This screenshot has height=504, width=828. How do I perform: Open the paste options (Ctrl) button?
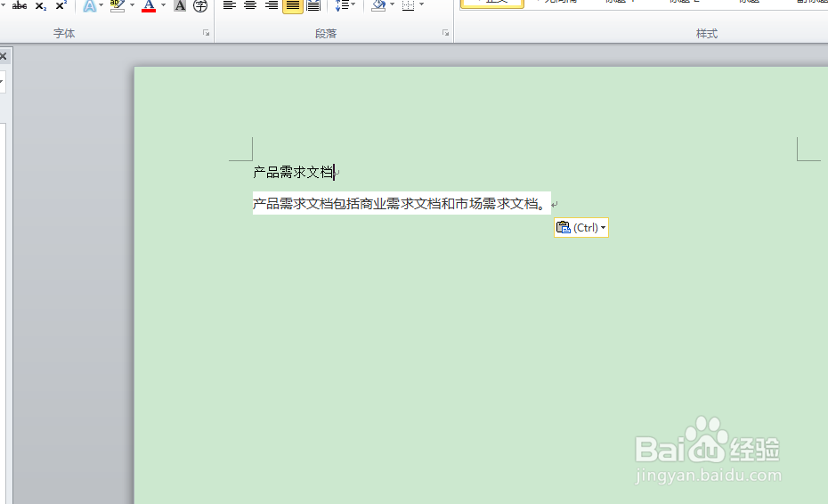[x=580, y=228]
